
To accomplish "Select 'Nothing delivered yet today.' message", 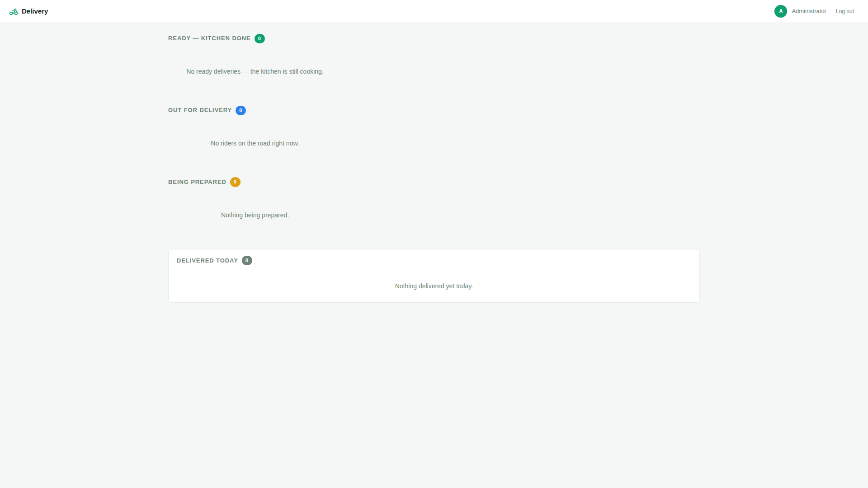I will pos(434,286).
